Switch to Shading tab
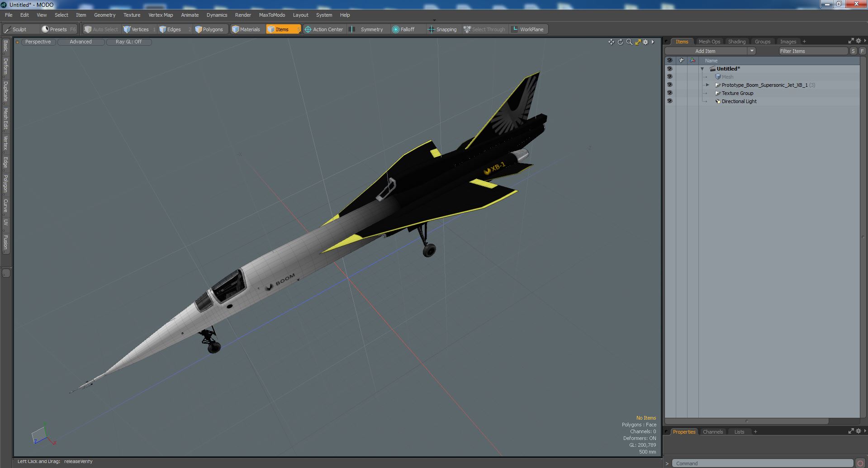This screenshot has width=868, height=468. pos(737,42)
